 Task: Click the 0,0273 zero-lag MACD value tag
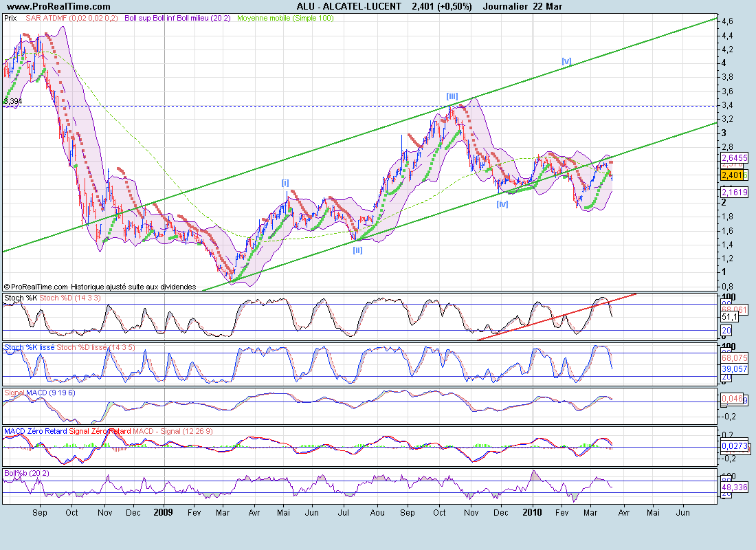(x=734, y=446)
